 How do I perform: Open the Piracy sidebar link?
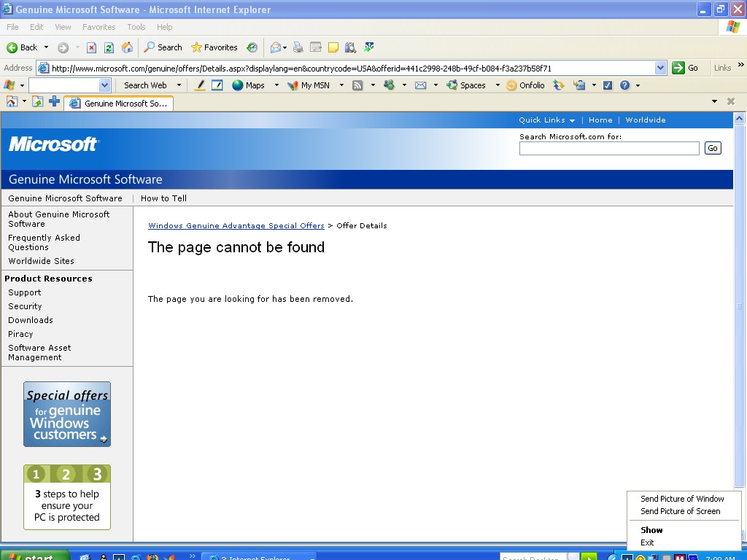[x=20, y=334]
